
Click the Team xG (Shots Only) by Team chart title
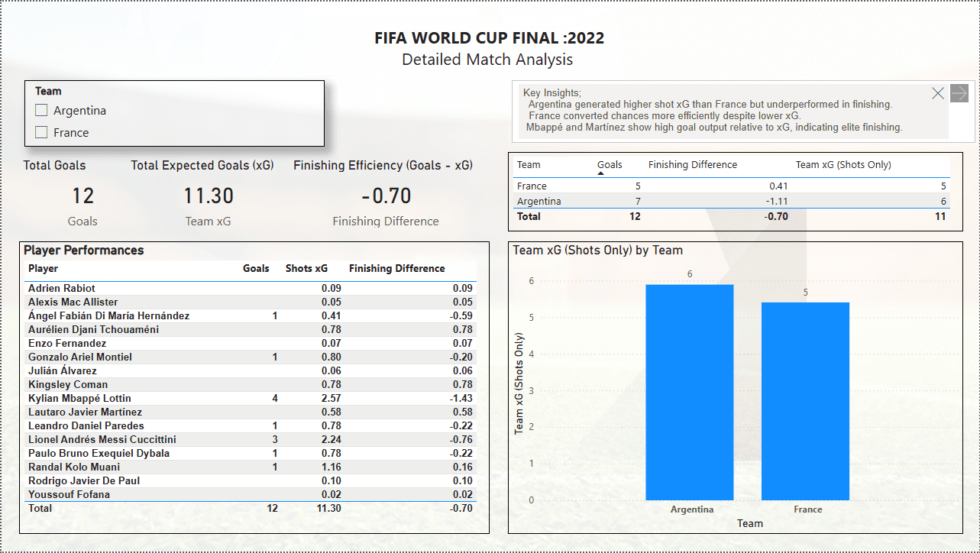pos(598,251)
